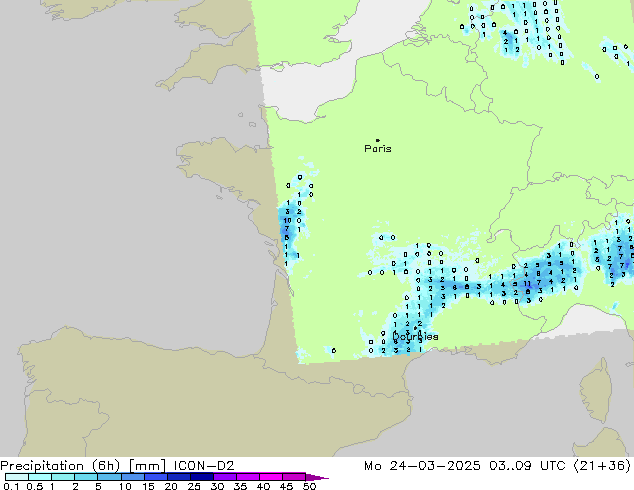Select the 15–20 mm legend swatch
This screenshot has height=490, width=634.
pyautogui.click(x=155, y=477)
